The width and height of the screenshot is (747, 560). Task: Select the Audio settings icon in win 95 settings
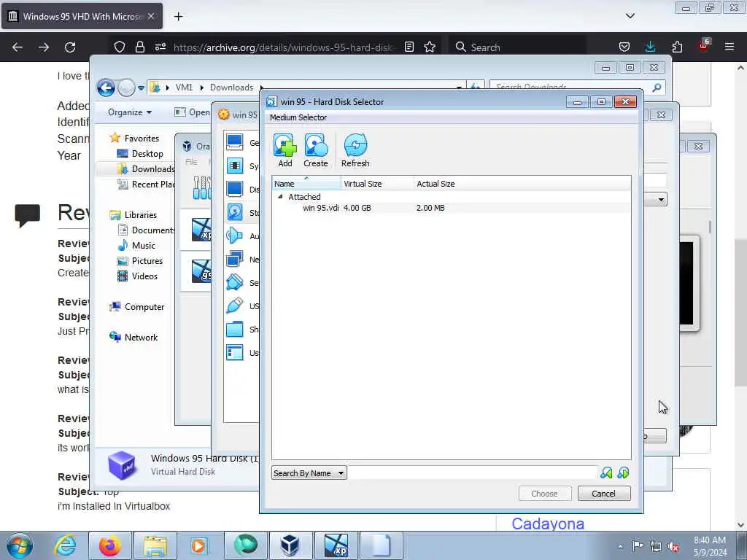pyautogui.click(x=234, y=236)
